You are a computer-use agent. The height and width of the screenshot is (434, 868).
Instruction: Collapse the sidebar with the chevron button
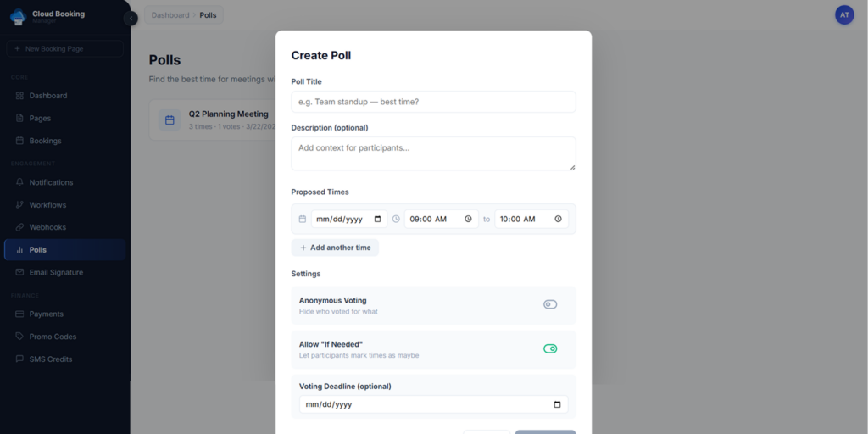pyautogui.click(x=131, y=19)
